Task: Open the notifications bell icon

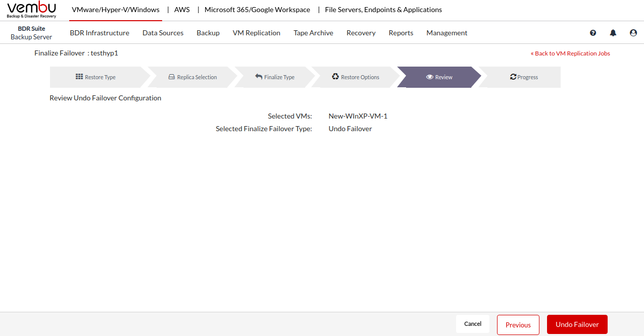Action: tap(613, 33)
